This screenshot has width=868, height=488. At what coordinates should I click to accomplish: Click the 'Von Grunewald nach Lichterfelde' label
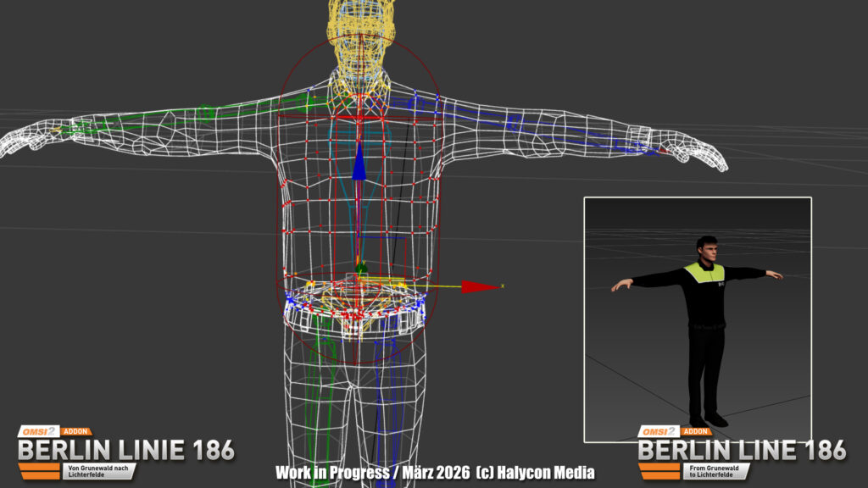tap(97, 471)
